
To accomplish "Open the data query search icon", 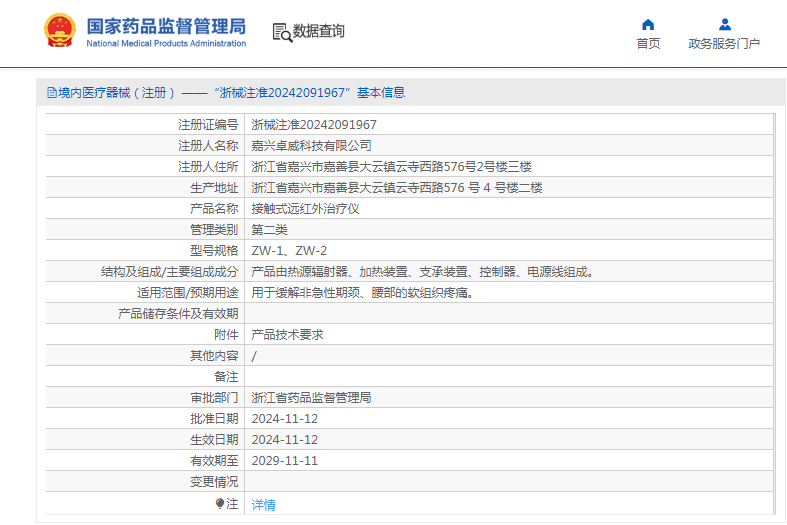I will point(282,32).
